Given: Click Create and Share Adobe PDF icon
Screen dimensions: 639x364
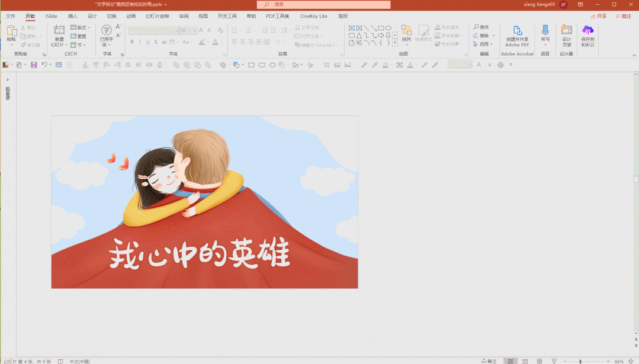Looking at the screenshot, I should 517,32.
